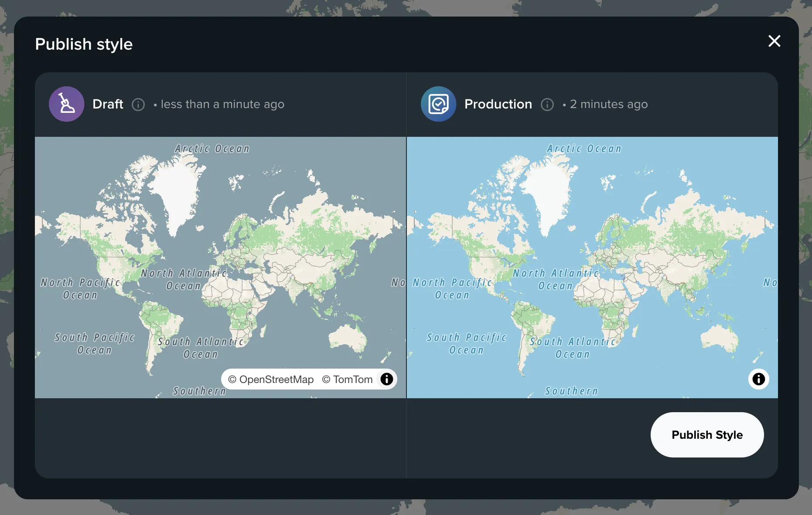Toggle attribution info icon on Draft map
Viewport: 812px width, 515px height.
387,379
